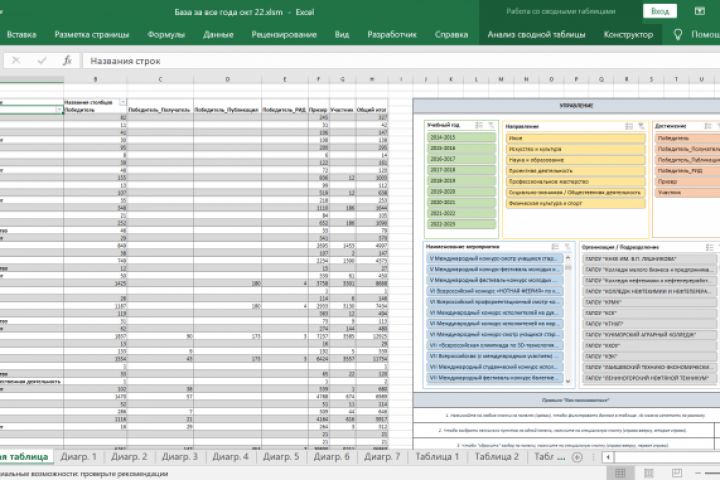Select Участник in Достижение slicer
This screenshot has width=720, height=480.
(x=687, y=192)
